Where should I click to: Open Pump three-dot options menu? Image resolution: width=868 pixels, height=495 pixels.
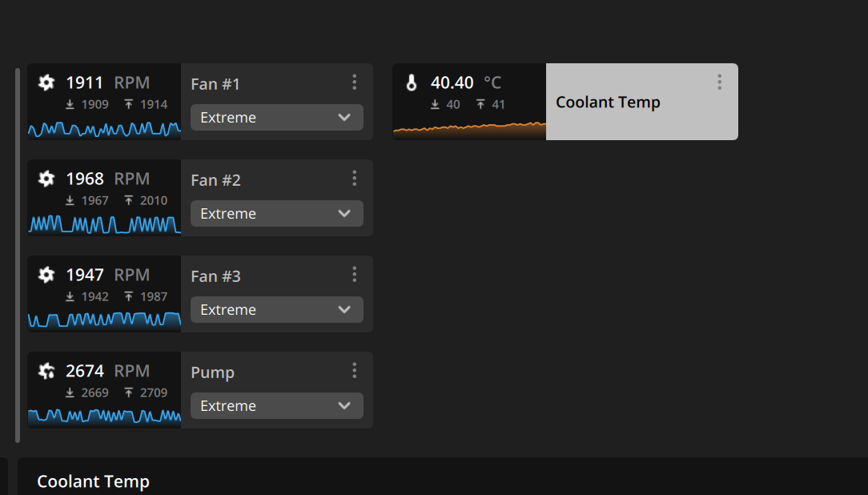354,370
